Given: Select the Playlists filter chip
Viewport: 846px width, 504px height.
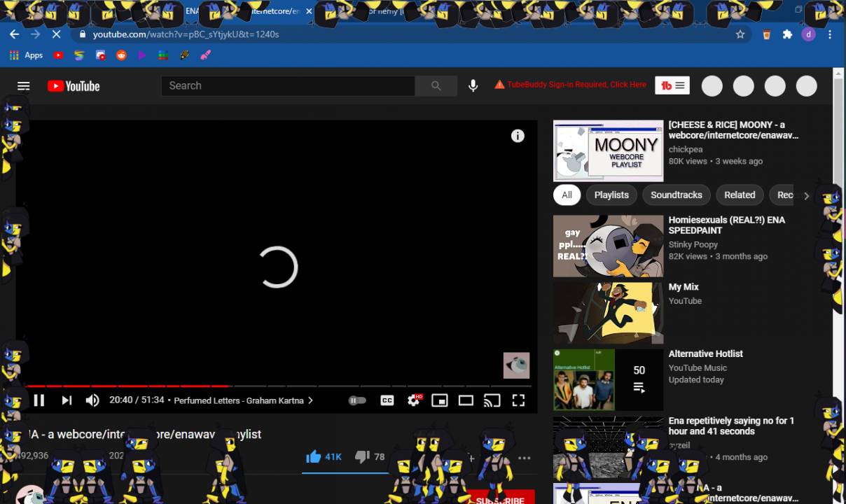Looking at the screenshot, I should pyautogui.click(x=611, y=195).
